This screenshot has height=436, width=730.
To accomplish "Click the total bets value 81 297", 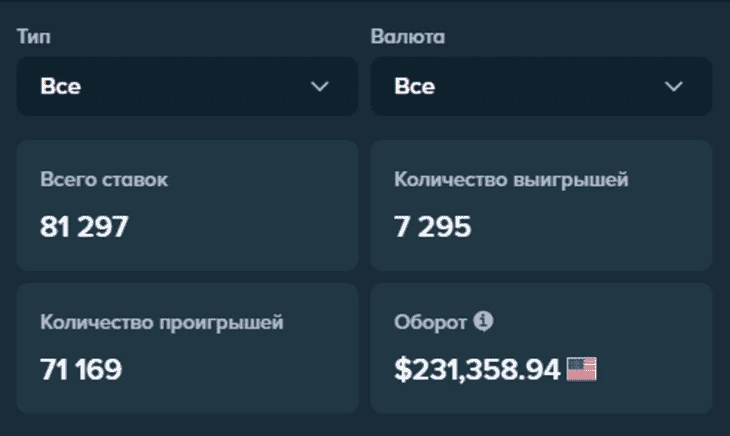I will tap(84, 227).
